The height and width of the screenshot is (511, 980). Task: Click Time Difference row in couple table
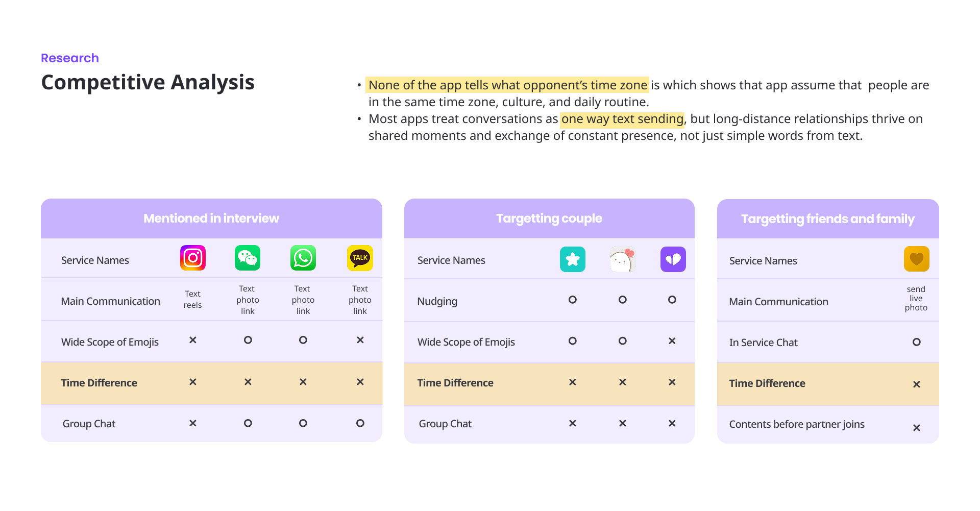[455, 383]
